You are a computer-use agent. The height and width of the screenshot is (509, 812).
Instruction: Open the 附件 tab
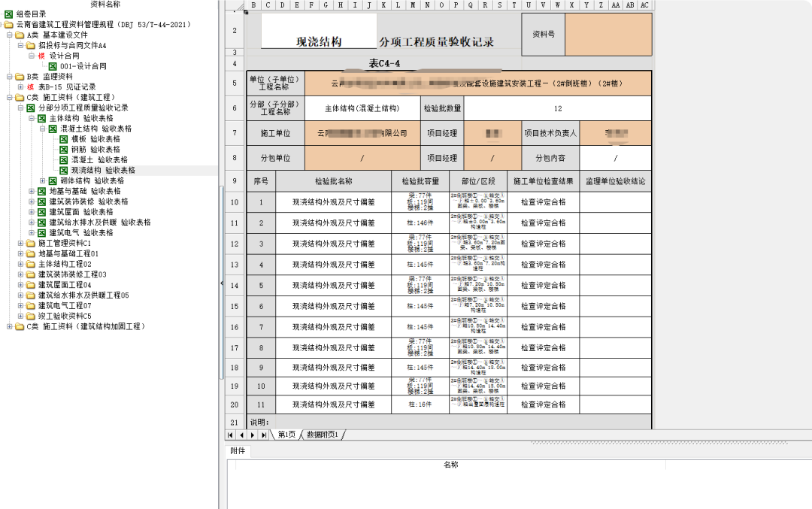[238, 451]
